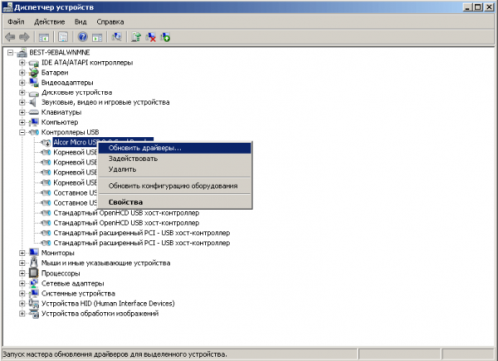Toggle the show/hide console tree toolbar icon

click(x=44, y=37)
